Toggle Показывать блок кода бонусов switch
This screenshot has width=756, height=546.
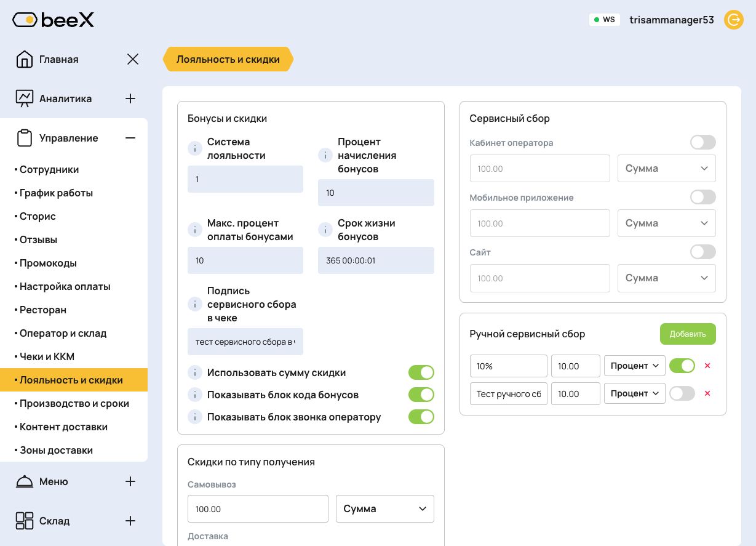point(421,395)
